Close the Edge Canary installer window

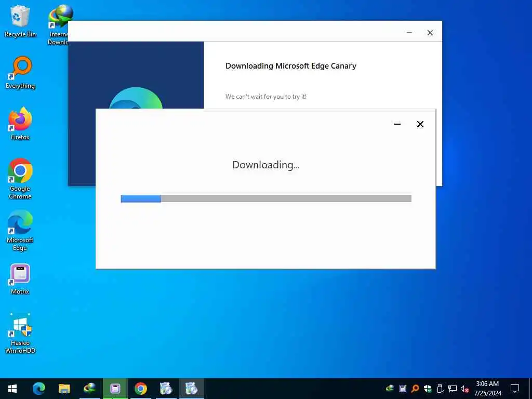point(430,33)
